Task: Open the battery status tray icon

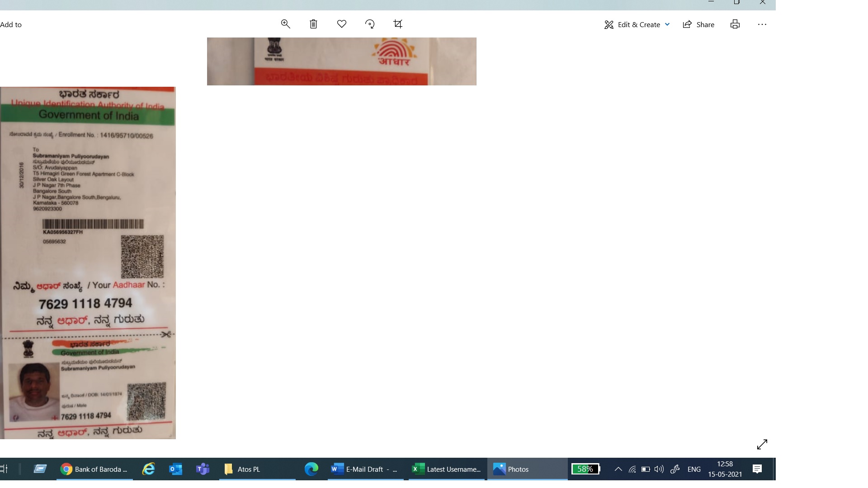Action: pos(646,469)
